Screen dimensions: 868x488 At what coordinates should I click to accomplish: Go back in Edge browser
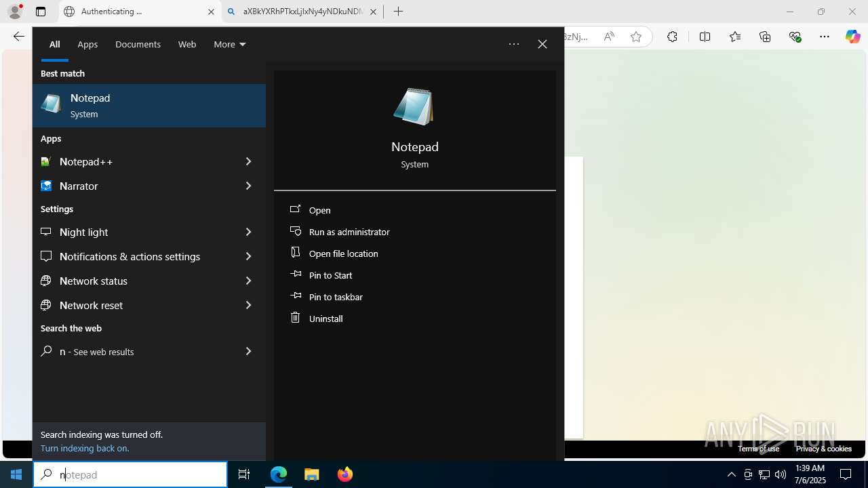pos(18,37)
